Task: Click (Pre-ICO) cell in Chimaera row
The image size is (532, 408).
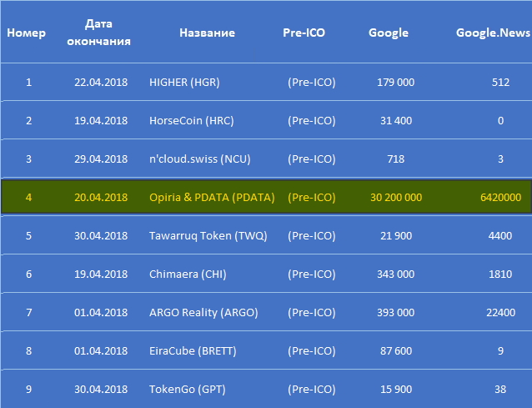Action: tap(312, 274)
